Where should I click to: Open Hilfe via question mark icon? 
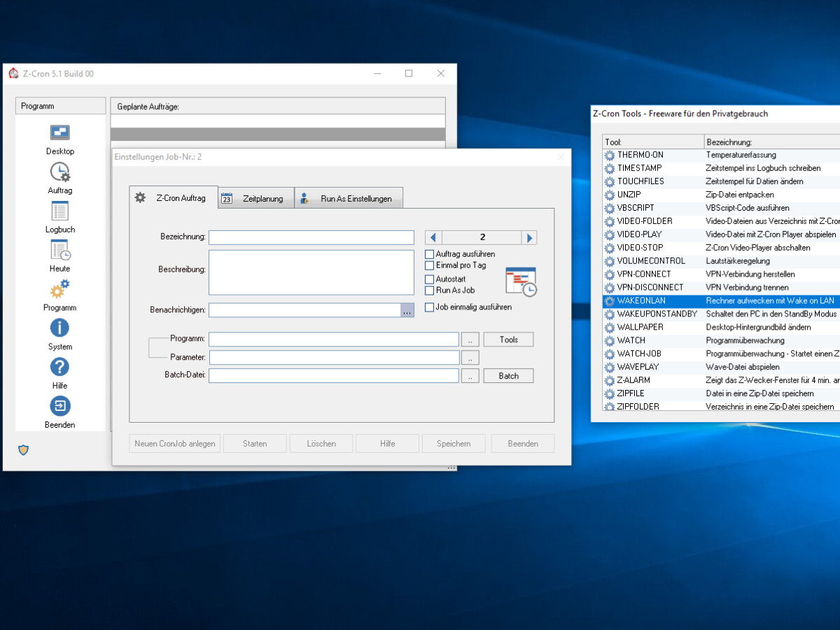(x=59, y=366)
